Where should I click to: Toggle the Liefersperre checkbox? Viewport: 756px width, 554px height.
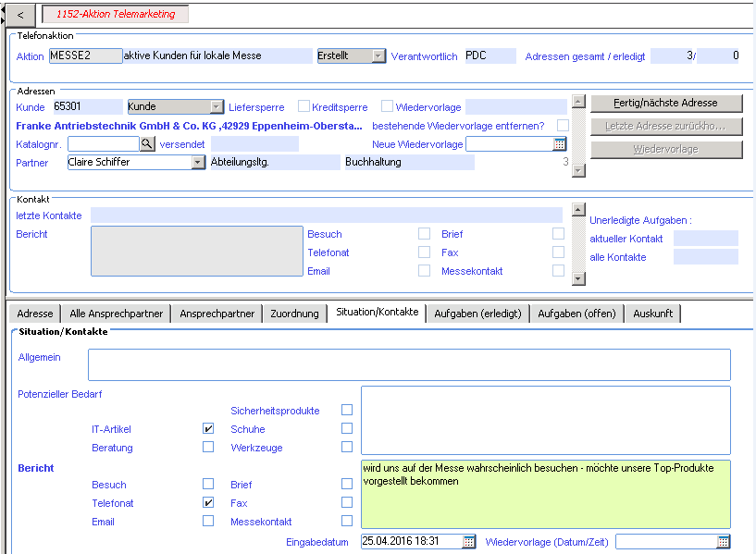click(304, 106)
